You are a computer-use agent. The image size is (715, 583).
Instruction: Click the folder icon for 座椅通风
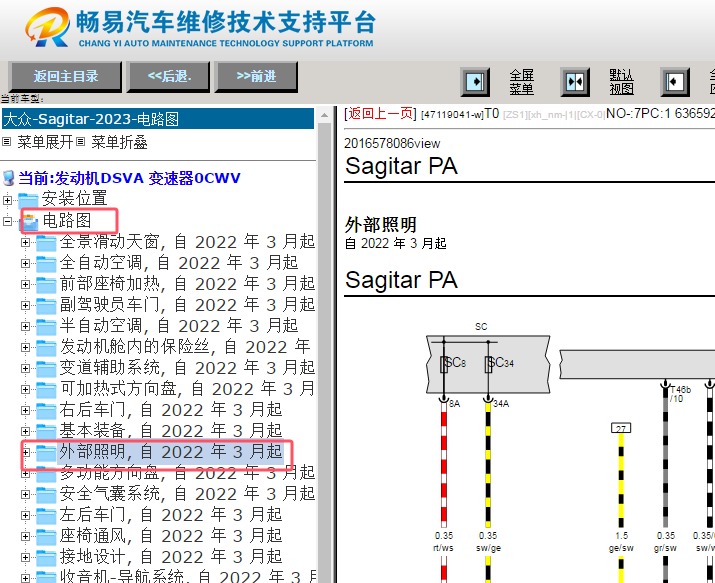(46, 537)
